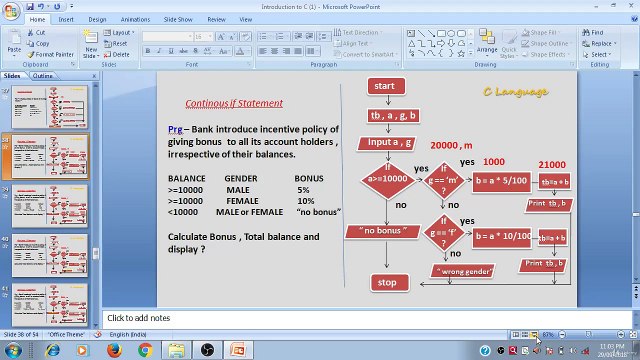Viewport: 640px width, 360px height.
Task: Align text left in paragraph group
Action: (263, 51)
